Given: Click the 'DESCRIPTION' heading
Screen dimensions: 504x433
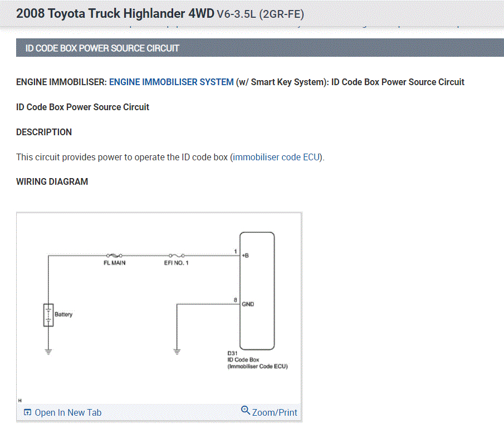Looking at the screenshot, I should click(44, 132).
